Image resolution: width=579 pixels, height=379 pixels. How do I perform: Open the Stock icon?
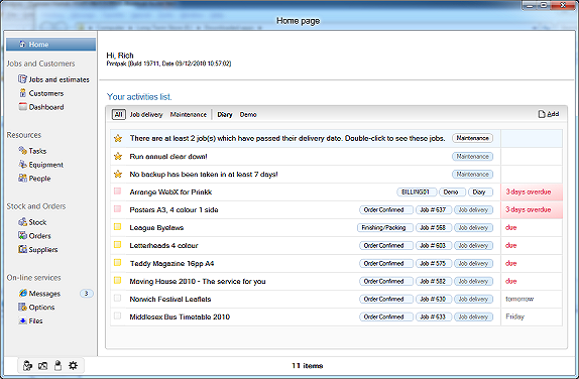tap(23, 222)
